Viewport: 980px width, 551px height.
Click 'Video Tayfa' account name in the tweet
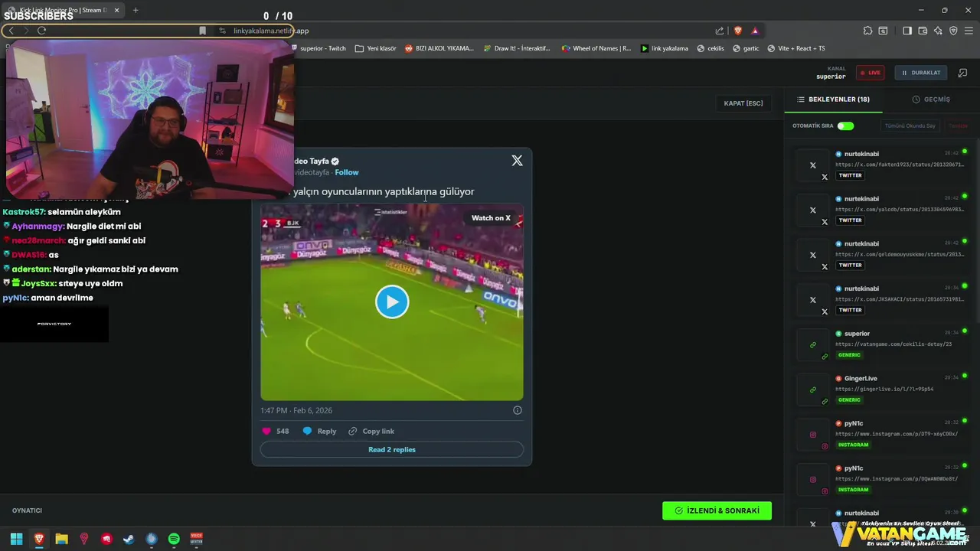point(312,161)
